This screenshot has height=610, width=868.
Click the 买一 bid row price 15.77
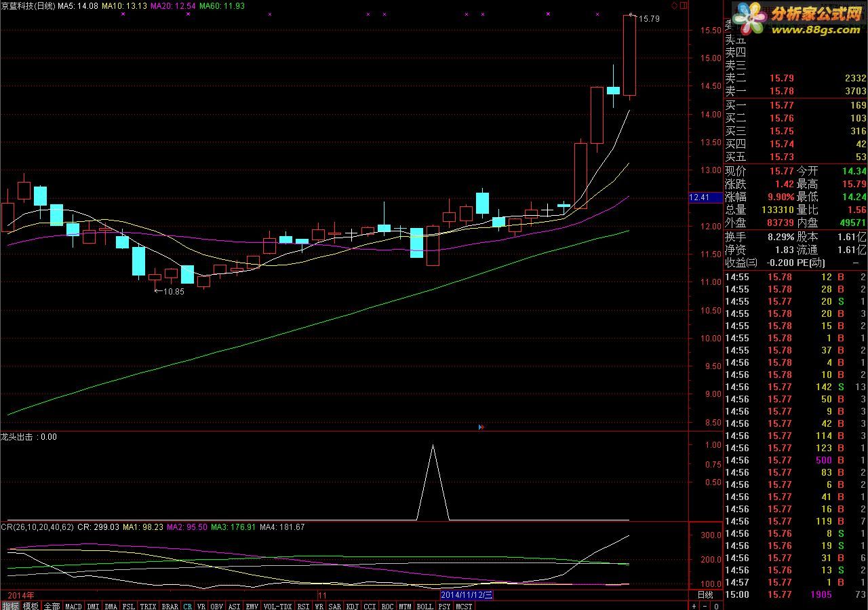click(781, 105)
